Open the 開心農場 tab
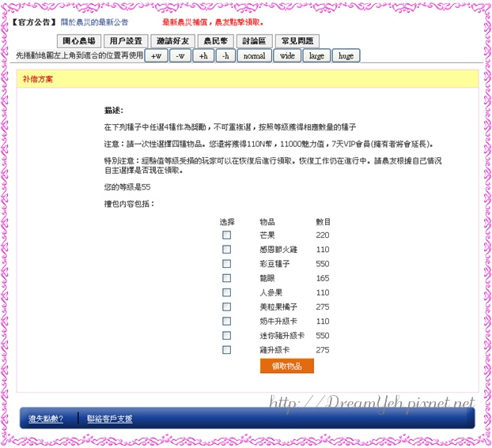The width and height of the screenshot is (492, 448). (79, 41)
